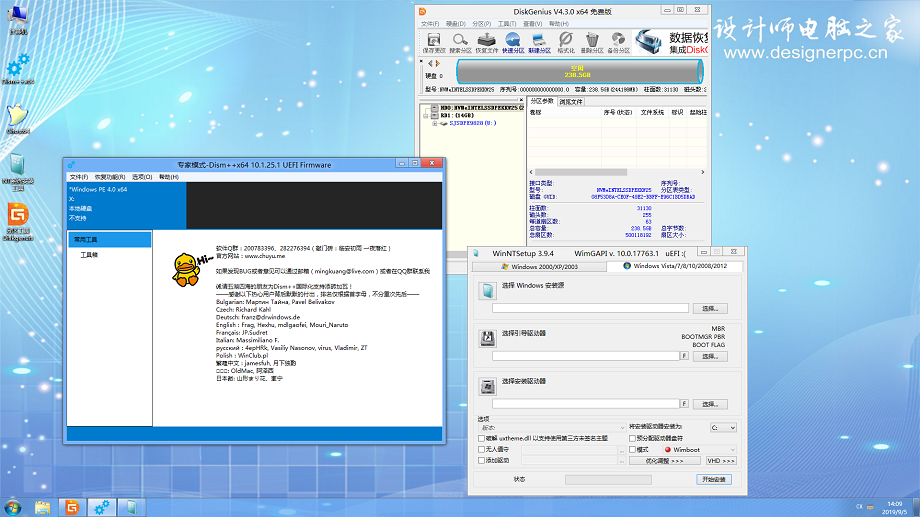Screen dimensions: 920x517
Task: Click left arrow of DiskGenius horizontal scrollbar
Action: pyautogui.click(x=532, y=172)
